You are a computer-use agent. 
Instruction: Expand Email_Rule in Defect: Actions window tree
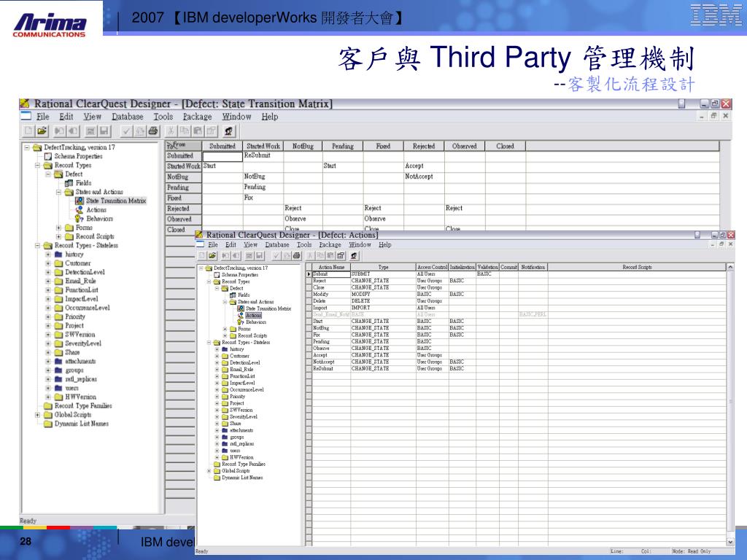[217, 370]
